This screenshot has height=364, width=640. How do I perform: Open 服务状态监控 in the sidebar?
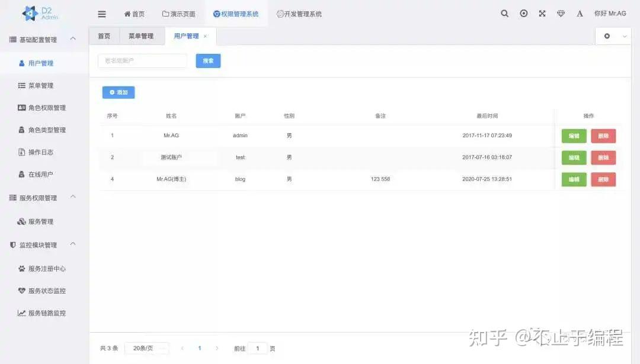pyautogui.click(x=44, y=291)
